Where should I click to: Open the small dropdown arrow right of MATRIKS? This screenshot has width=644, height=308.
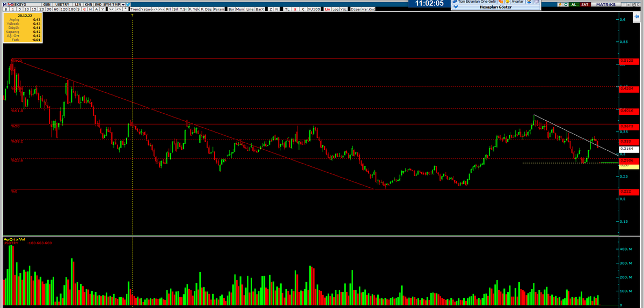coord(624,4)
